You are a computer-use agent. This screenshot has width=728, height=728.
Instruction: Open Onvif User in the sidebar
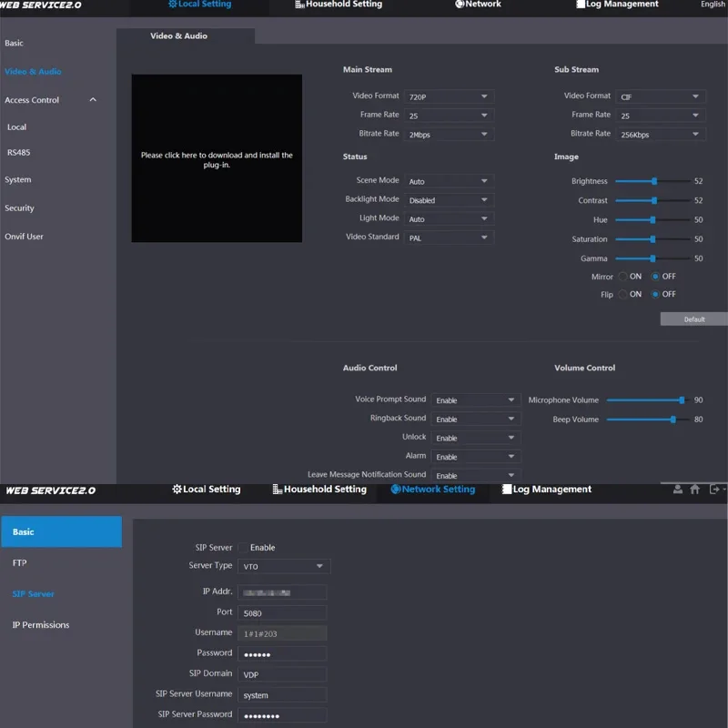[25, 237]
